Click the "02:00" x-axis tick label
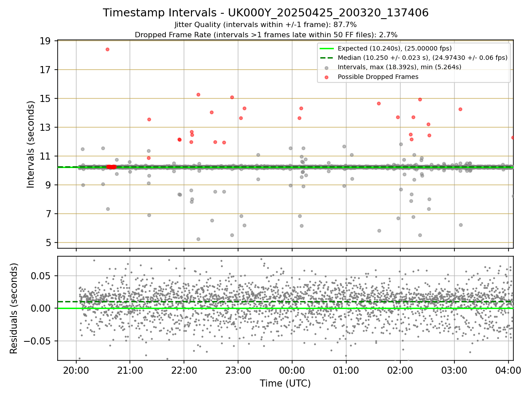This screenshot has width=532, height=399. pos(400,370)
